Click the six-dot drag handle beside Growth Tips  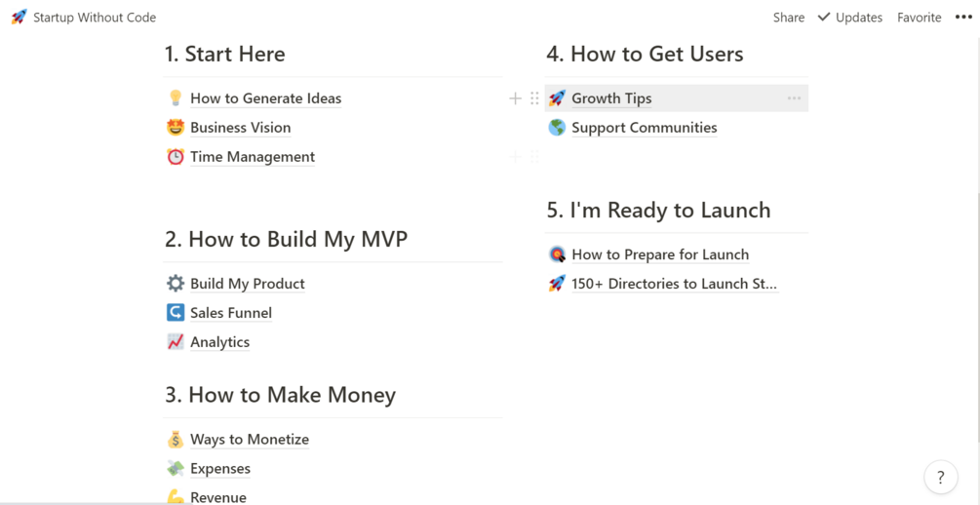click(x=534, y=98)
